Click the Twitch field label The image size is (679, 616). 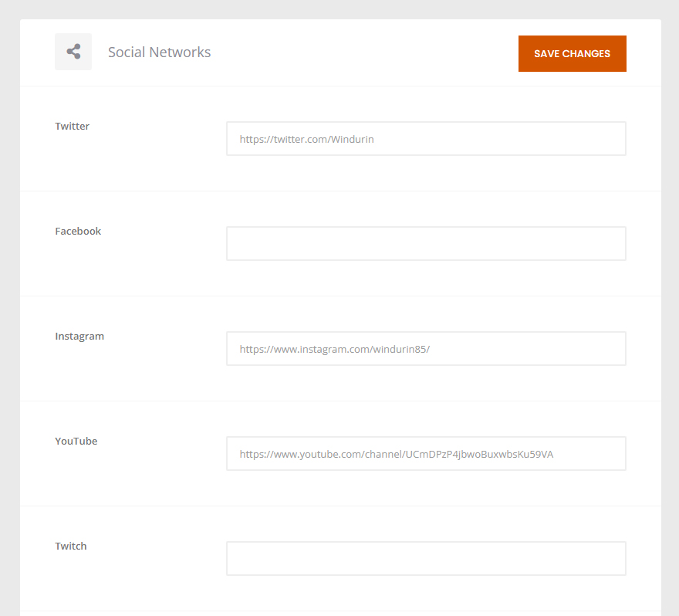pos(70,546)
